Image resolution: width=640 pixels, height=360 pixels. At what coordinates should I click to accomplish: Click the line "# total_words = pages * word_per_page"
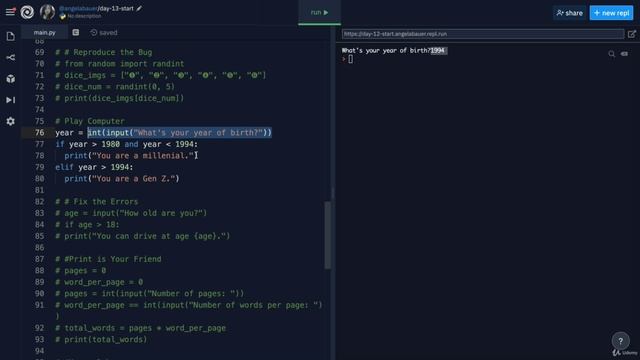pyautogui.click(x=140, y=328)
